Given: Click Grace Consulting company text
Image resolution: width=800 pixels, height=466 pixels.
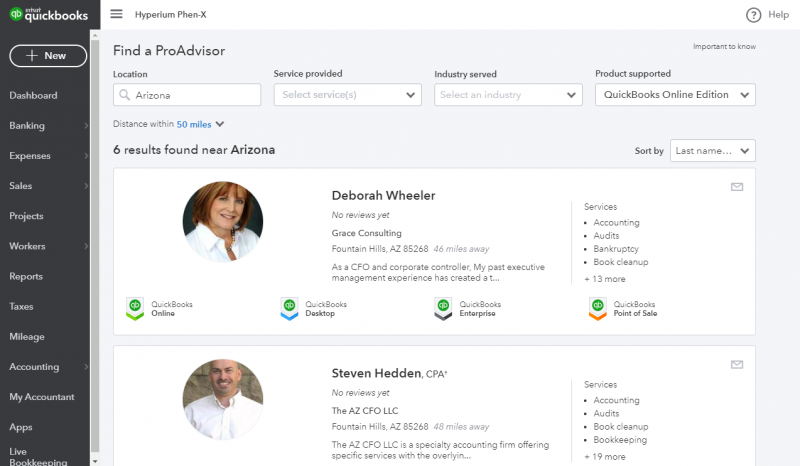Looking at the screenshot, I should [366, 233].
